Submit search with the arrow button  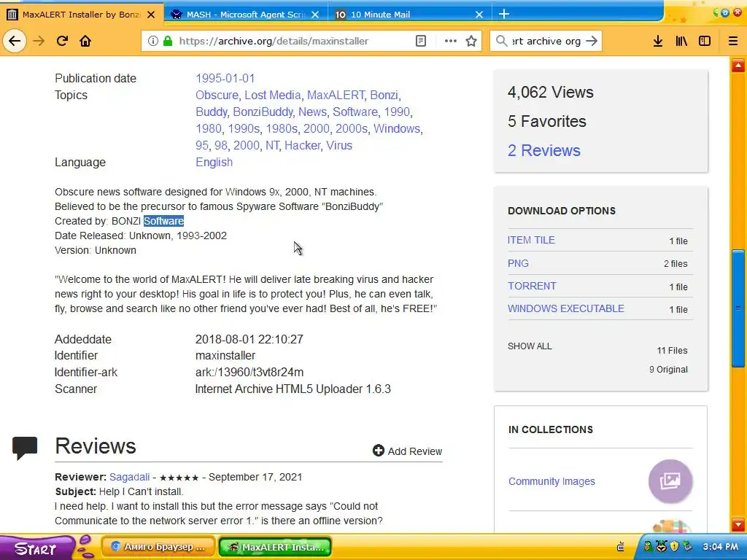[591, 41]
